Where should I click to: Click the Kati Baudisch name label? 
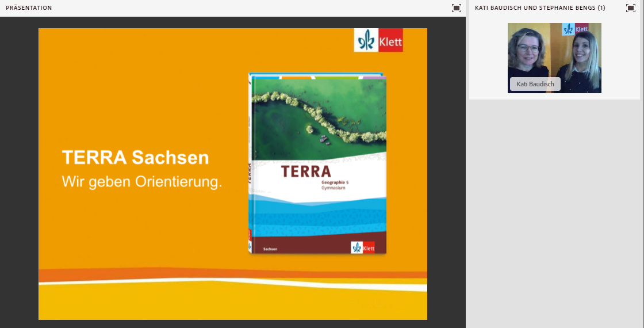coord(535,84)
